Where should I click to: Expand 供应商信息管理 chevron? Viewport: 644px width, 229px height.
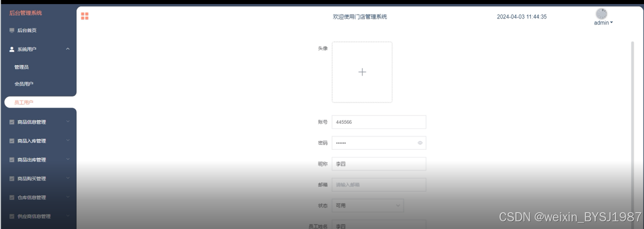click(x=68, y=216)
